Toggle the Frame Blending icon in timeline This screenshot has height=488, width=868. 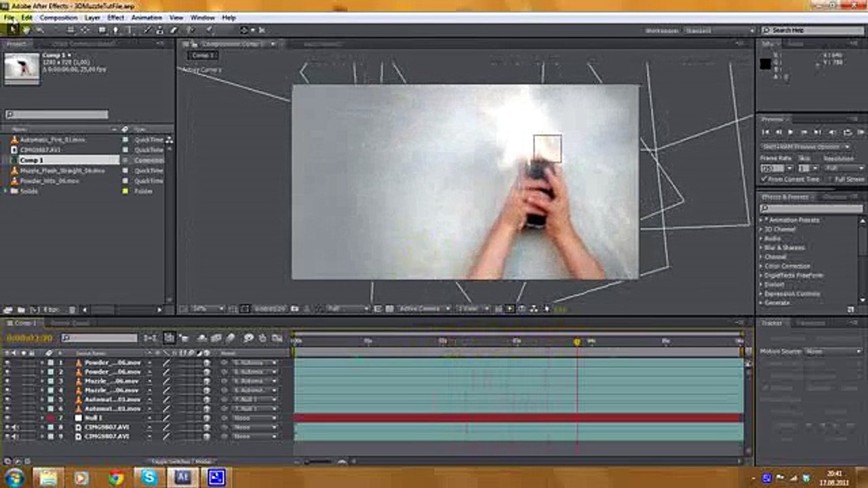tap(216, 338)
